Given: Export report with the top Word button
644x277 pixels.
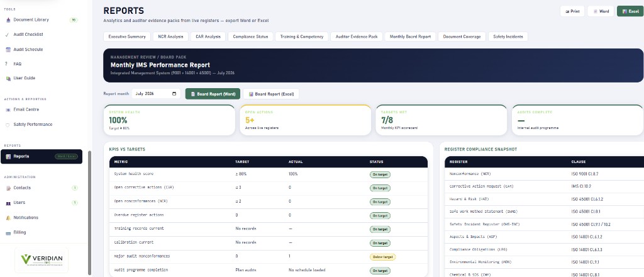Looking at the screenshot, I should pyautogui.click(x=601, y=11).
